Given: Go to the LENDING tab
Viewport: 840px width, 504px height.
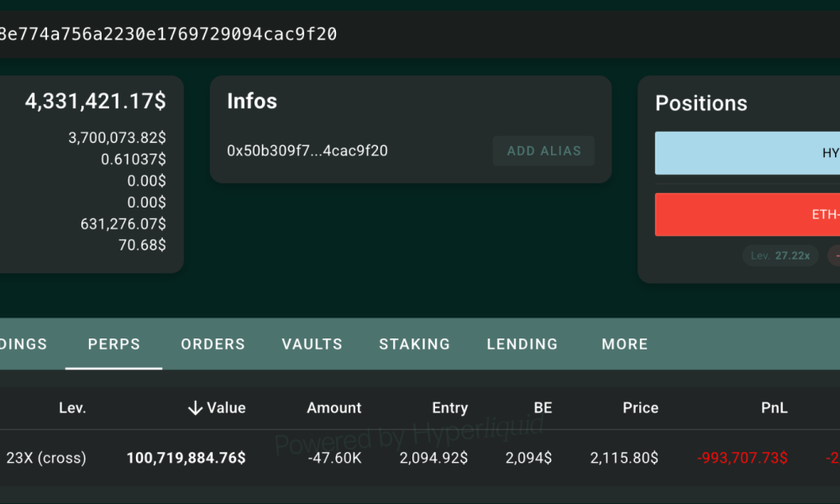Looking at the screenshot, I should coord(522,344).
